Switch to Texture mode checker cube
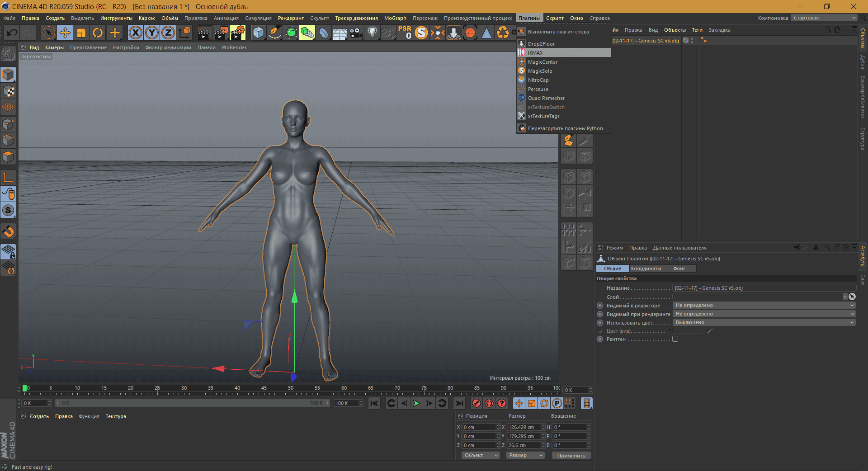The height and width of the screenshot is (471, 868). click(x=8, y=91)
